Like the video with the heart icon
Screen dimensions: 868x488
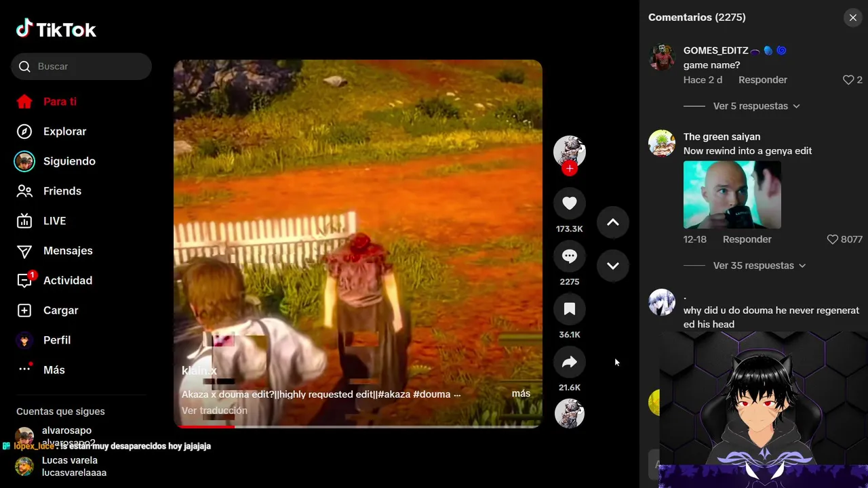point(570,203)
